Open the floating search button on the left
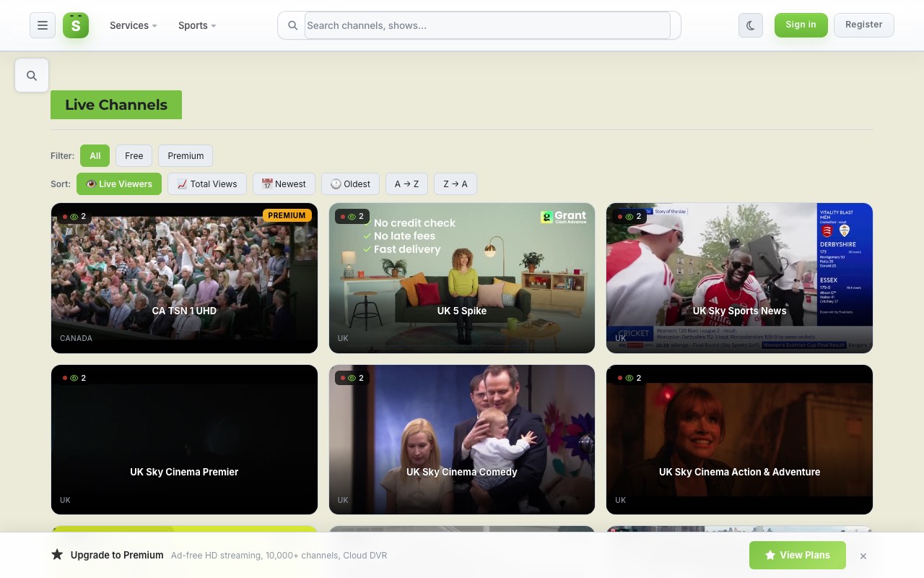This screenshot has width=924, height=578. click(x=32, y=75)
